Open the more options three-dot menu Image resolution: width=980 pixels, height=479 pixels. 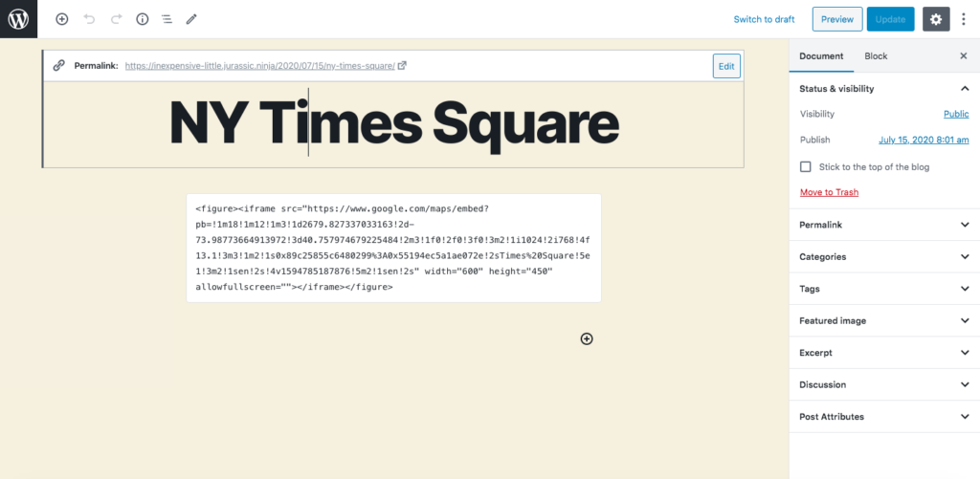click(963, 19)
